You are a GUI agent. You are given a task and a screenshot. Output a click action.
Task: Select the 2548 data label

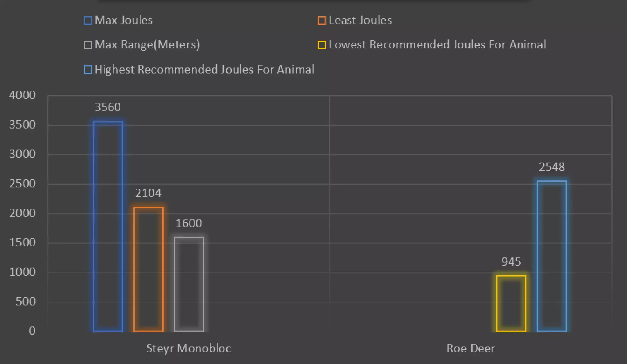[552, 167]
